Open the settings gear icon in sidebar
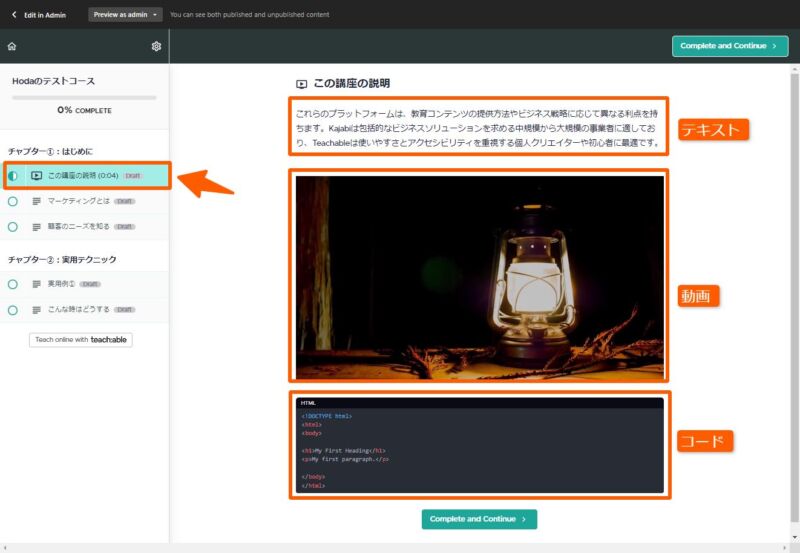 pyautogui.click(x=156, y=46)
